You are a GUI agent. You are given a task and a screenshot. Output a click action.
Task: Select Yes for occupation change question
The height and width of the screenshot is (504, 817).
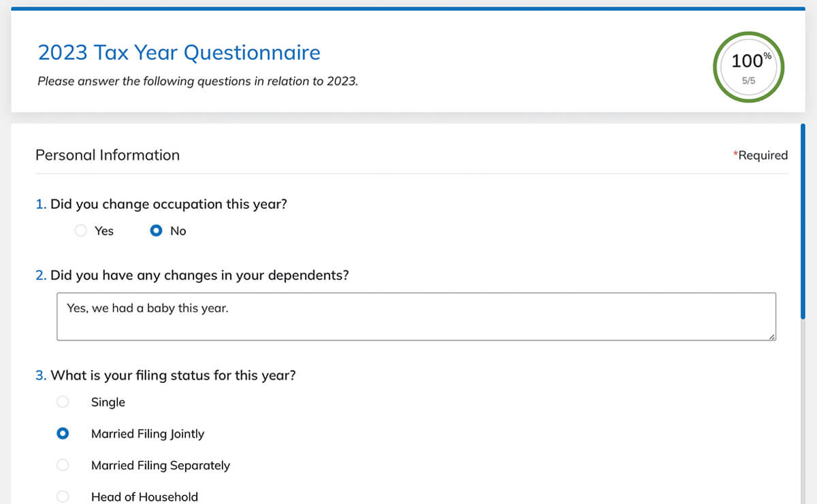pyautogui.click(x=81, y=231)
